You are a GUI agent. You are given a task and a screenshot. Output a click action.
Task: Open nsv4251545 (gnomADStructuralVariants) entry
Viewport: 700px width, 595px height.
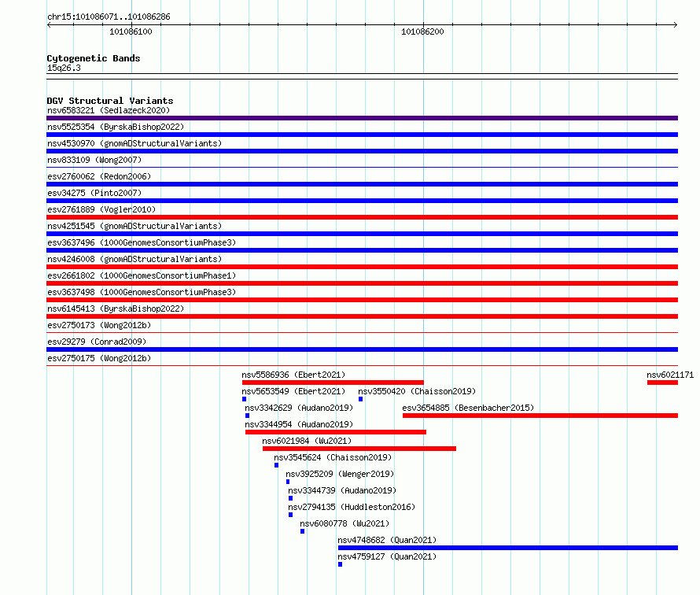134,226
